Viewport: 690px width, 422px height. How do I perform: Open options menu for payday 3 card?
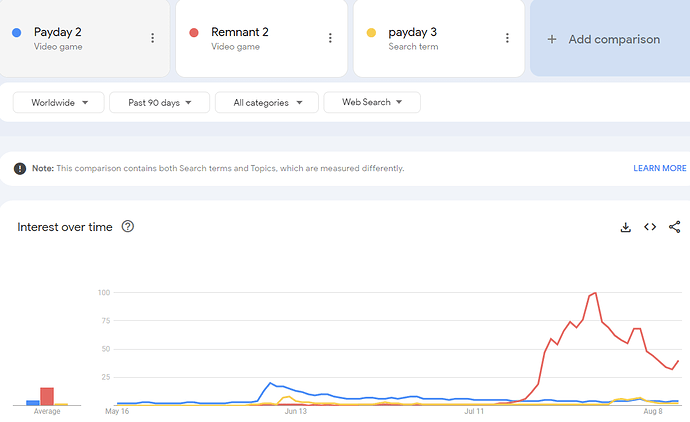[507, 38]
